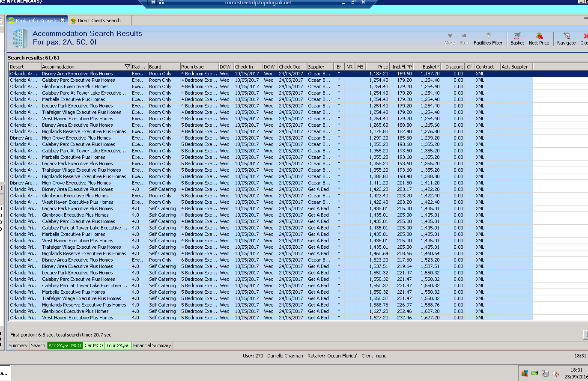The width and height of the screenshot is (588, 381).
Task: Open the Tour 2A,5C tab
Action: tap(118, 345)
